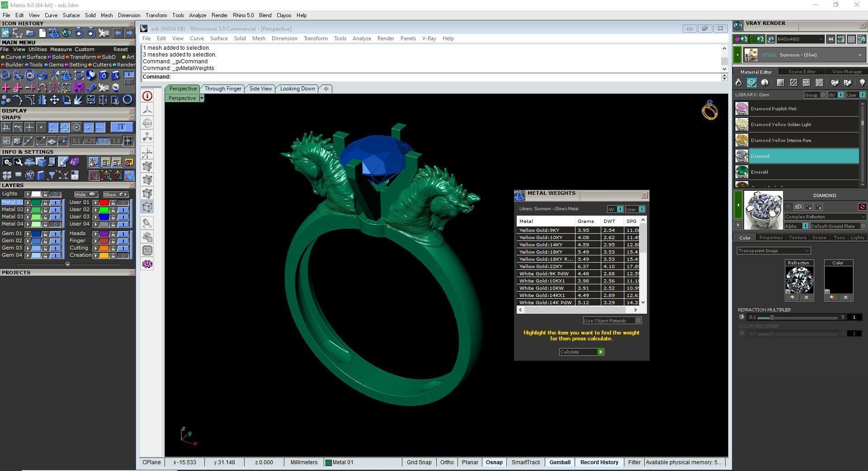Click Show button in Layers panel
868x471 pixels.
(115, 194)
